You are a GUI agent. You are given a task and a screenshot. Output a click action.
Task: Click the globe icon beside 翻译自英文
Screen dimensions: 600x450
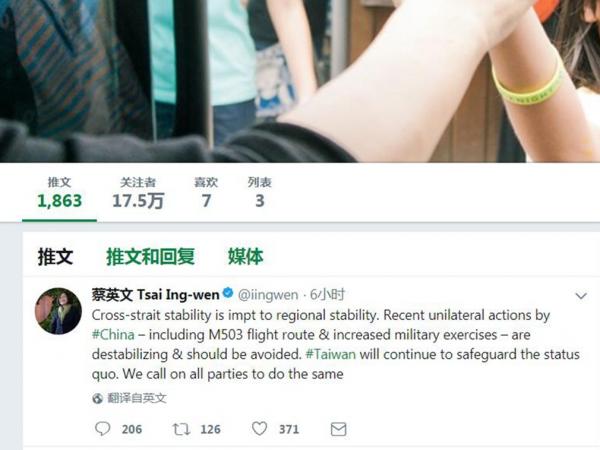point(98,398)
